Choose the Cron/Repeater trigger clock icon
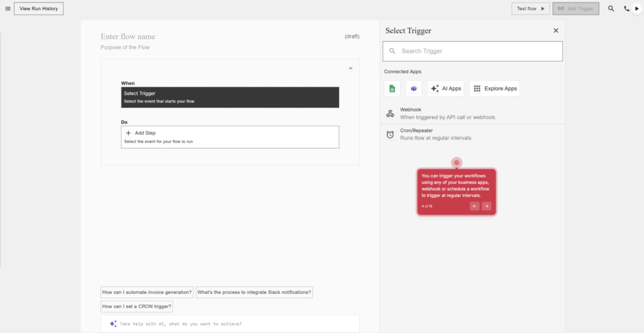 click(x=390, y=135)
